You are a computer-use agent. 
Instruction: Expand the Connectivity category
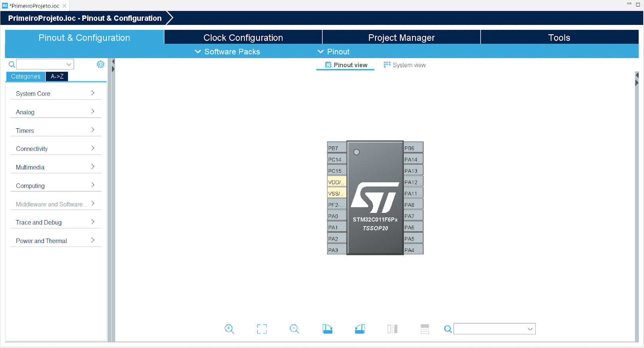click(x=55, y=149)
